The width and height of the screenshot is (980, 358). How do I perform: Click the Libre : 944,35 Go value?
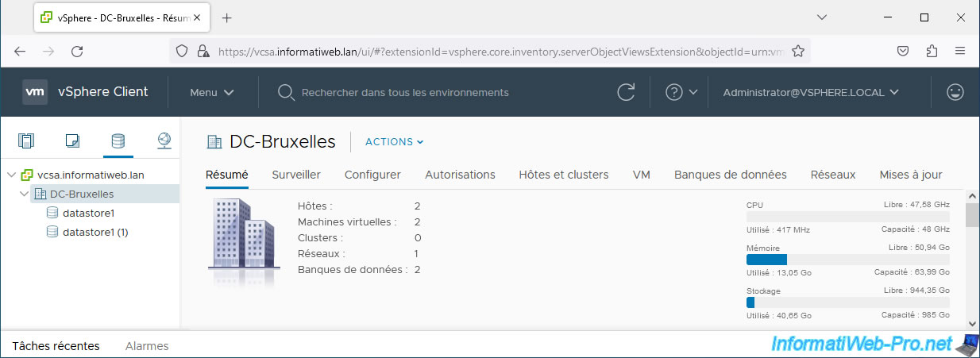pyautogui.click(x=916, y=291)
